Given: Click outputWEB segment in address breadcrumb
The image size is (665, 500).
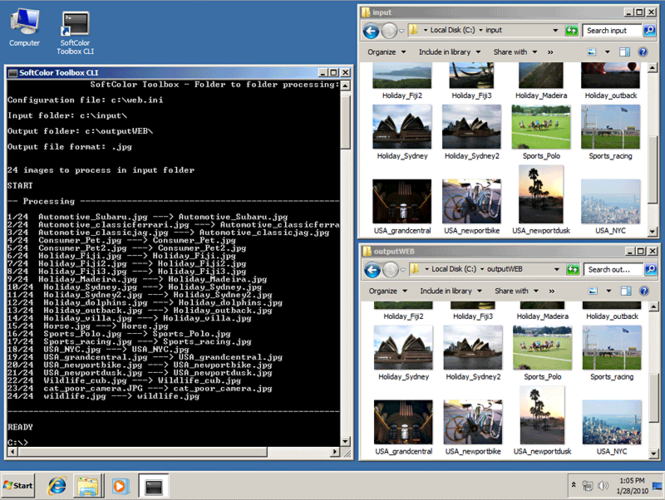Looking at the screenshot, I should (x=504, y=269).
